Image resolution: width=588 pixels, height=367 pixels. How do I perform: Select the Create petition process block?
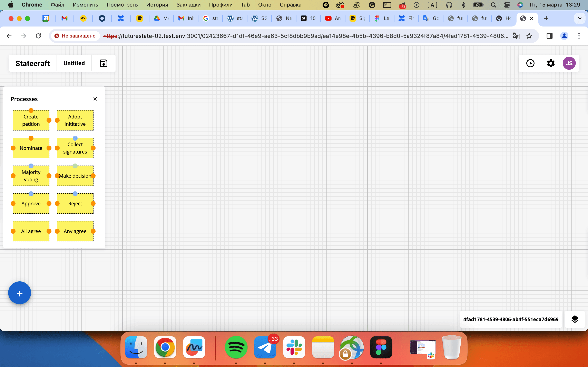[x=31, y=120]
